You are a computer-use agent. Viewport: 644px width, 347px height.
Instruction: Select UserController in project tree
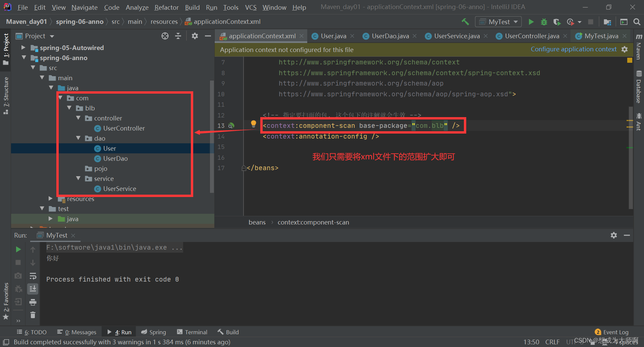click(x=124, y=128)
